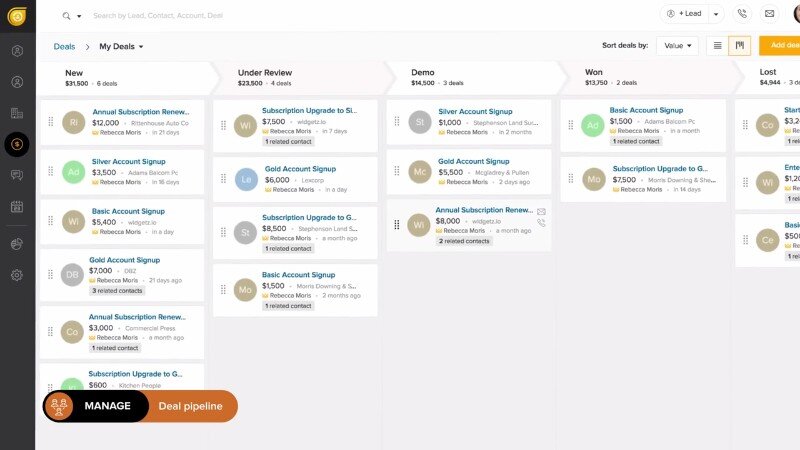
Task: Open the Sort deals by Value dropdown
Action: pos(677,46)
